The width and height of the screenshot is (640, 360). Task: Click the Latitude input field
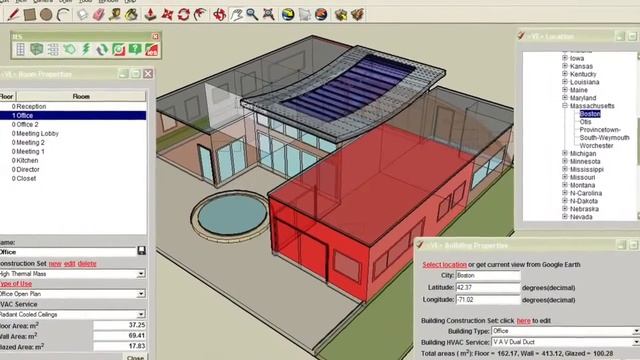pyautogui.click(x=488, y=288)
